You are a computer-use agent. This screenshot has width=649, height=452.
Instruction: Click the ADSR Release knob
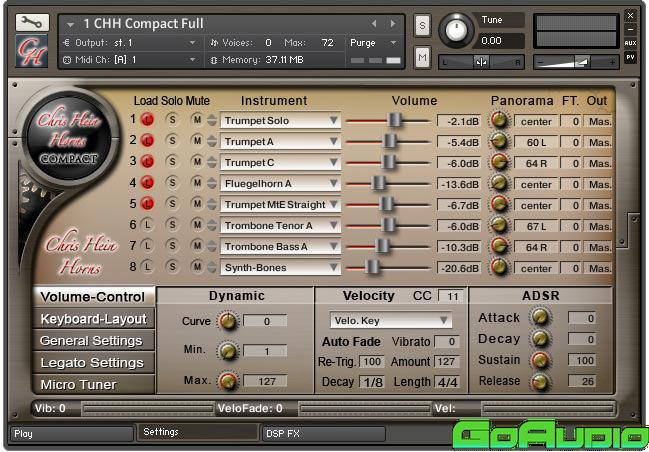tap(540, 382)
